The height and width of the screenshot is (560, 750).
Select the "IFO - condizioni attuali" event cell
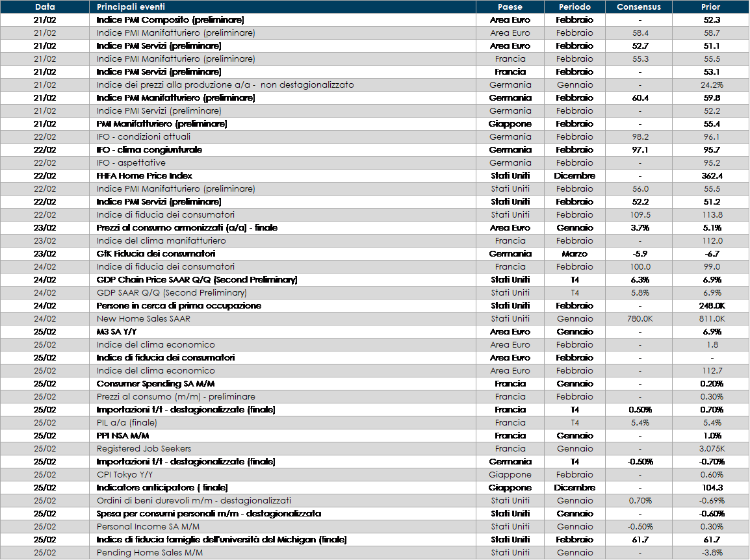[x=144, y=137]
